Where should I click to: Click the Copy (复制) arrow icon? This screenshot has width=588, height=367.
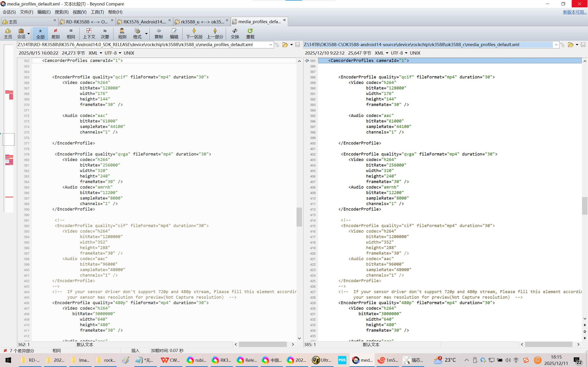158,31
